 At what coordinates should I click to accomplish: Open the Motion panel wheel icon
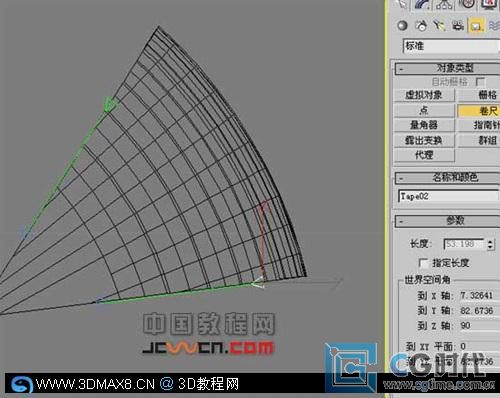(x=467, y=4)
